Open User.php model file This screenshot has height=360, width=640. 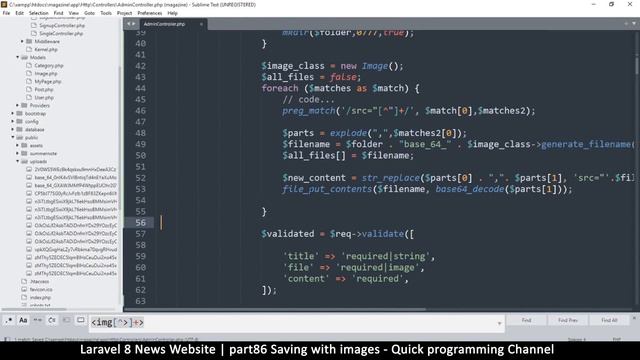44,98
